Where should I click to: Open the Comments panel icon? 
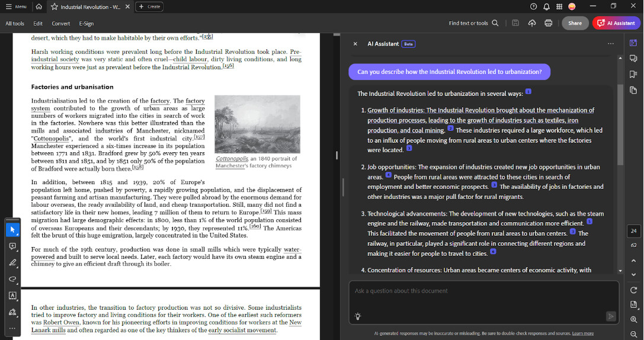click(x=633, y=59)
